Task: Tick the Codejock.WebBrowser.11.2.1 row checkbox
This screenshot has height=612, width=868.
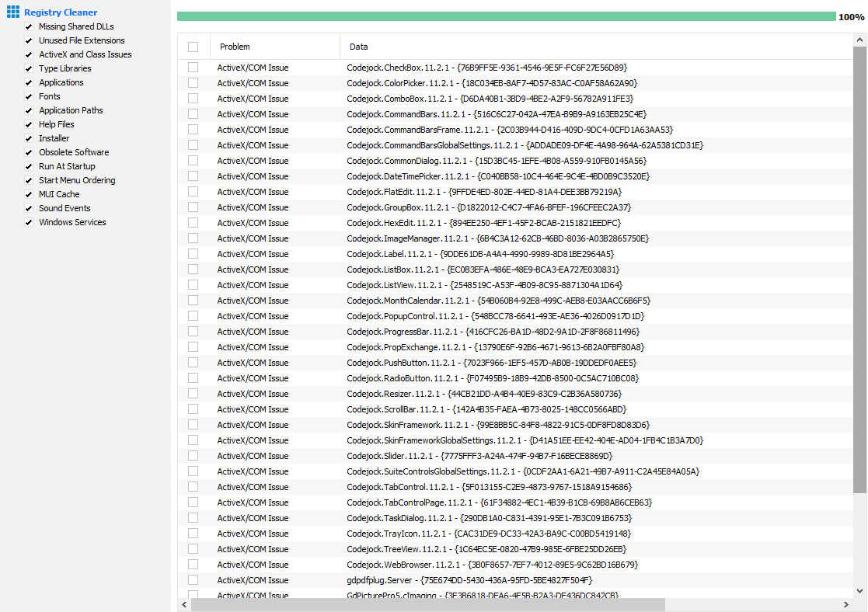Action: [193, 565]
